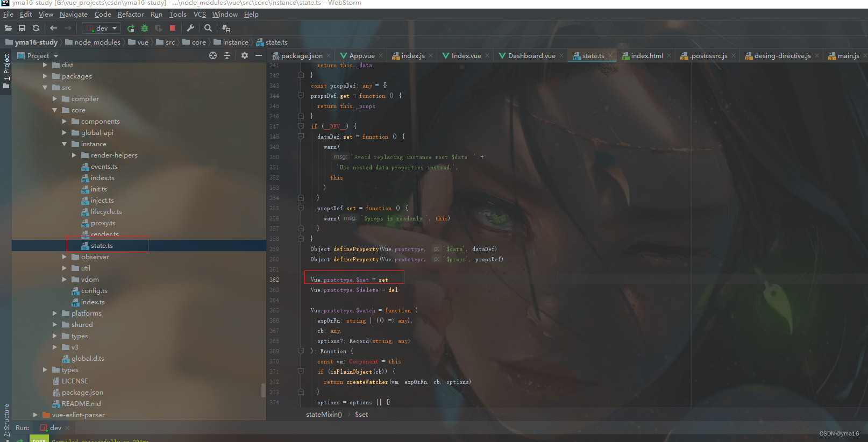Open file with the folder toolbar icon
Image resolution: width=868 pixels, height=442 pixels.
point(8,28)
